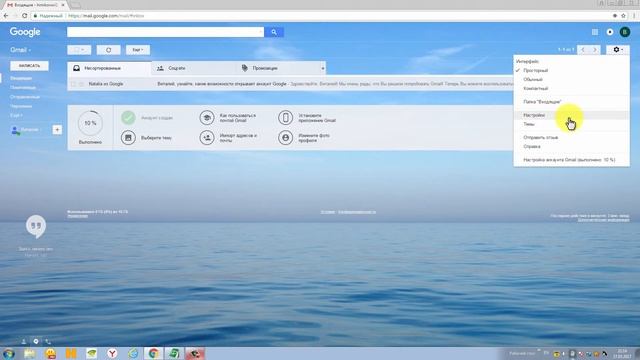Screen dimensions: 640x360
Task: Click the blue search magnifier button
Action: tap(274, 32)
